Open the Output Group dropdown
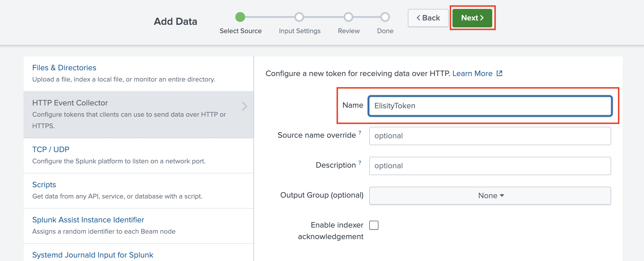The width and height of the screenshot is (644, 261). [490, 196]
